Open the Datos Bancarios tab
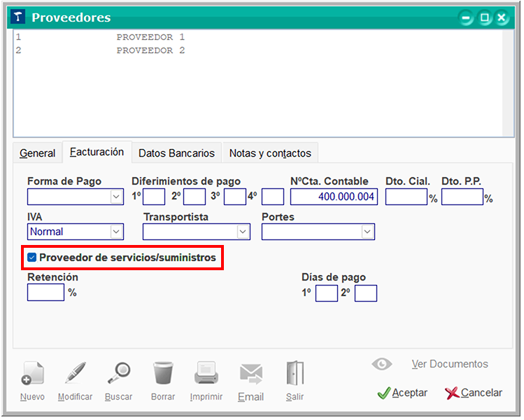 [176, 153]
